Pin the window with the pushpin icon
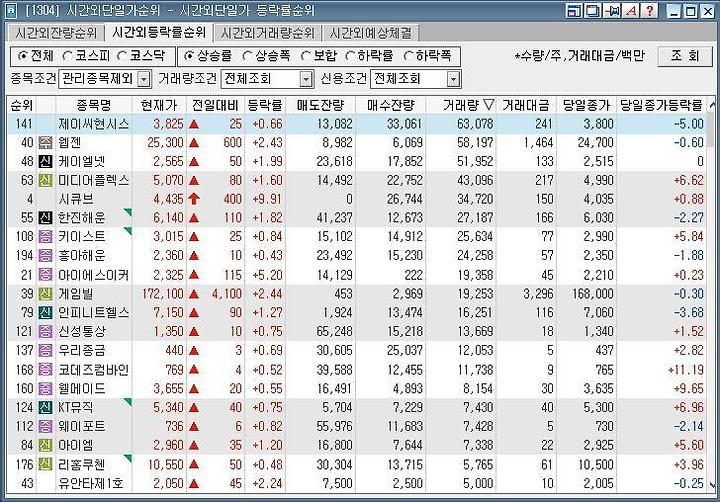720x502 pixels. pos(612,10)
